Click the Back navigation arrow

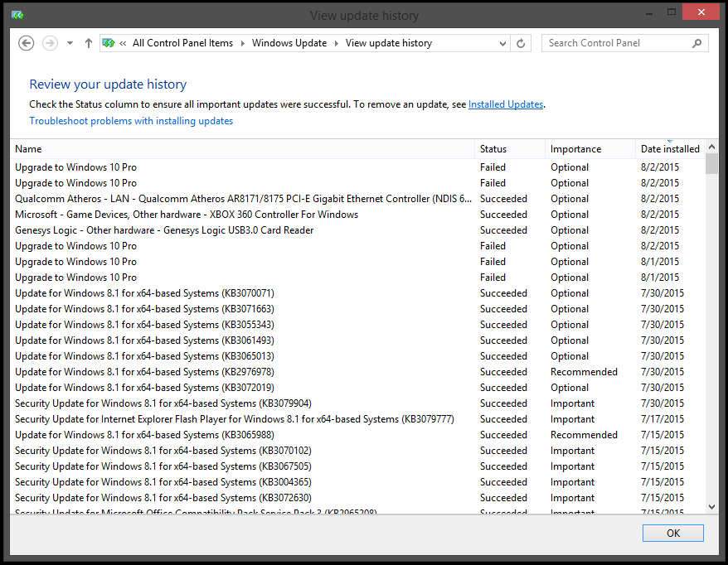(26, 43)
